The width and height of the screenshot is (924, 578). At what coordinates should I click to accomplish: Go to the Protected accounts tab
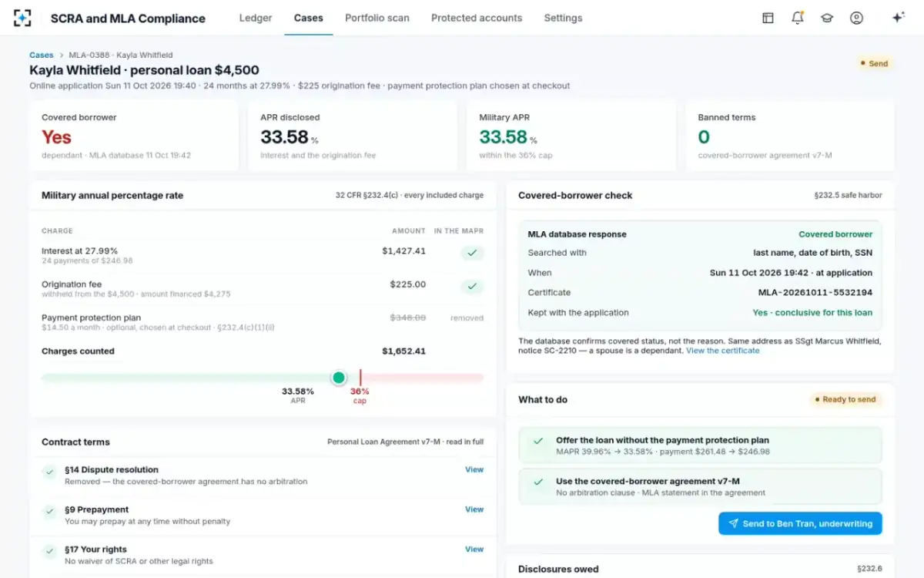477,18
